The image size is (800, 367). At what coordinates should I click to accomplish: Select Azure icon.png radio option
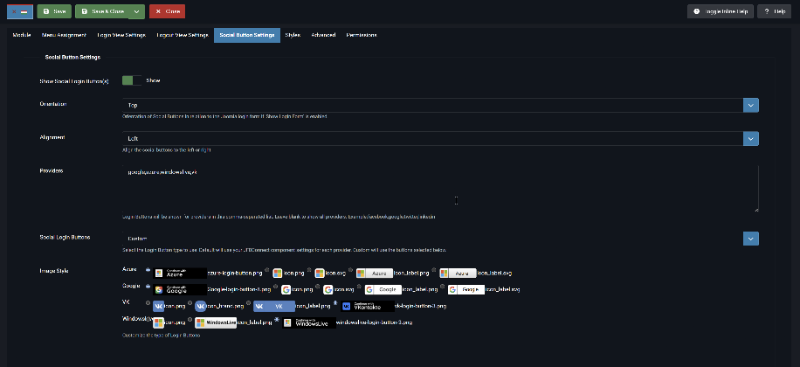[x=267, y=270]
